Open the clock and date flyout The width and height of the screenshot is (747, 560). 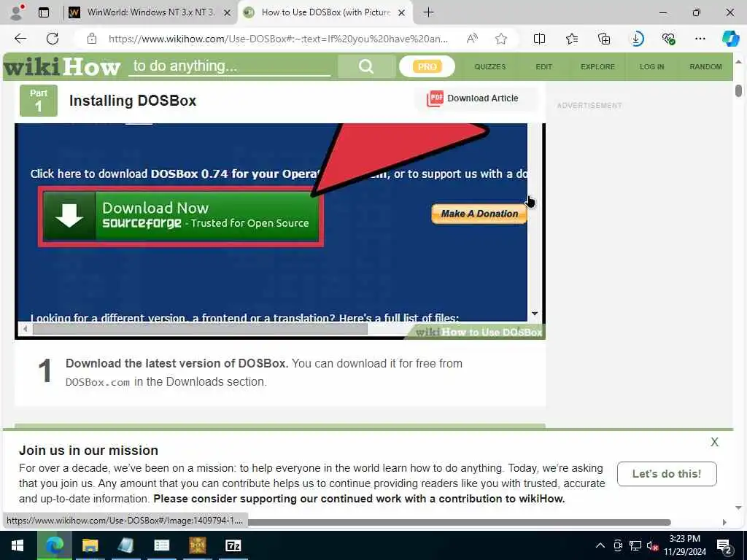tap(685, 545)
